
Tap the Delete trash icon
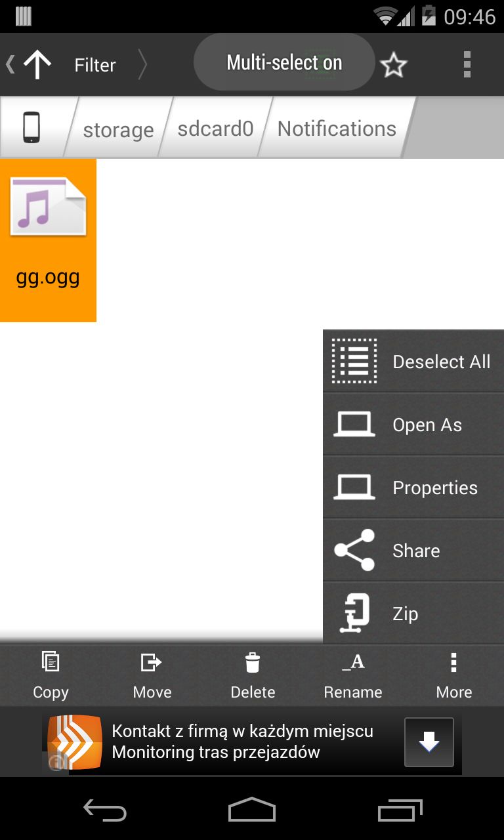coord(253,663)
